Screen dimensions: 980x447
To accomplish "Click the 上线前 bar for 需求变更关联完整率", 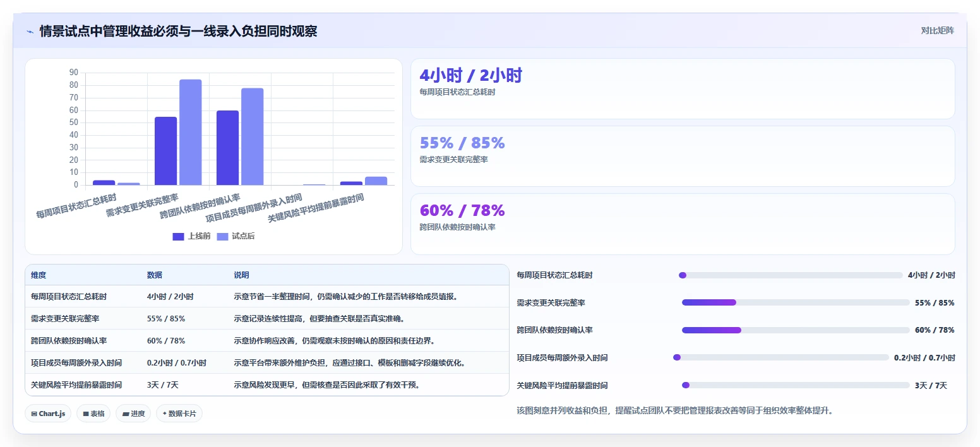I will pos(166,151).
